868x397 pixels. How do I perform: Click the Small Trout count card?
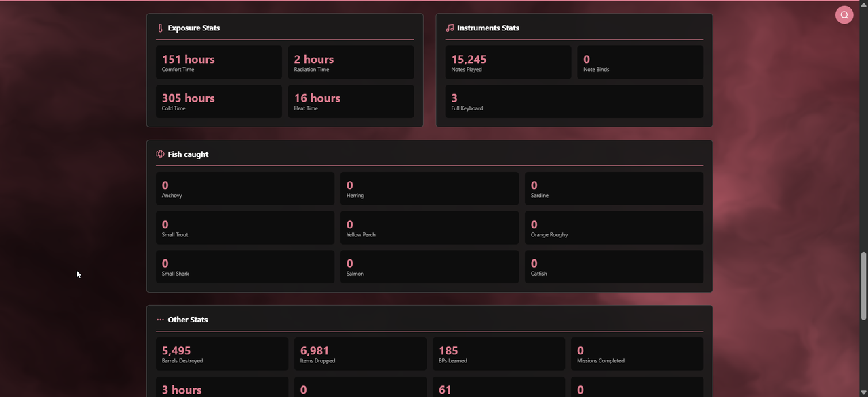pos(245,228)
